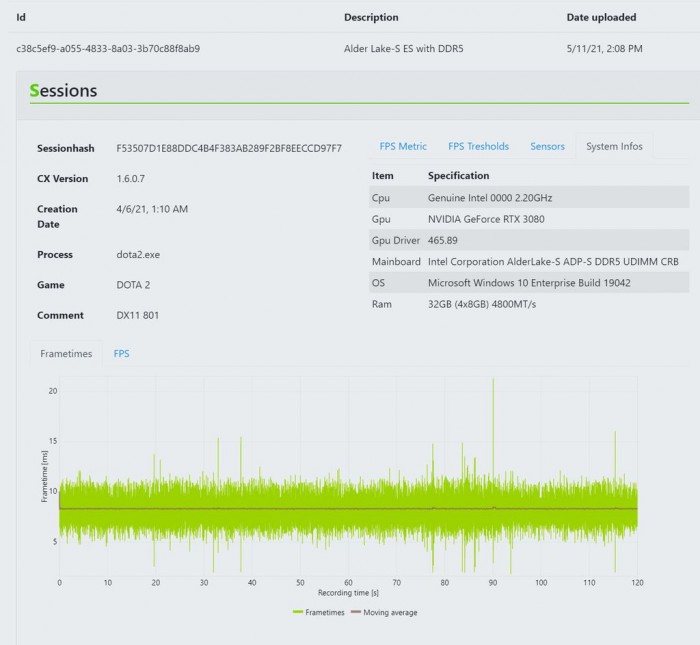700x645 pixels.
Task: Click the Mainboard specification row
Action: click(528, 262)
